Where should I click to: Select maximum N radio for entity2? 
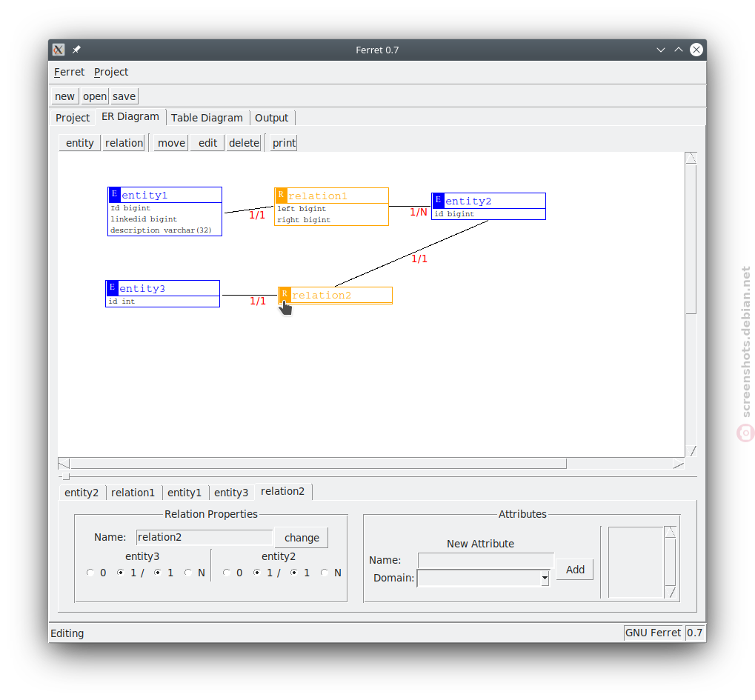pyautogui.click(x=324, y=573)
